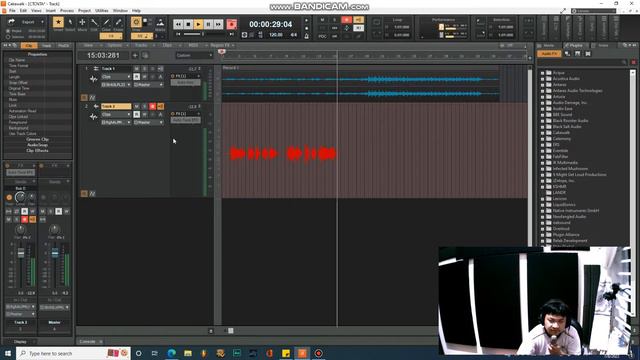Select the Draw pencil tool
The image size is (640, 360).
point(106,22)
